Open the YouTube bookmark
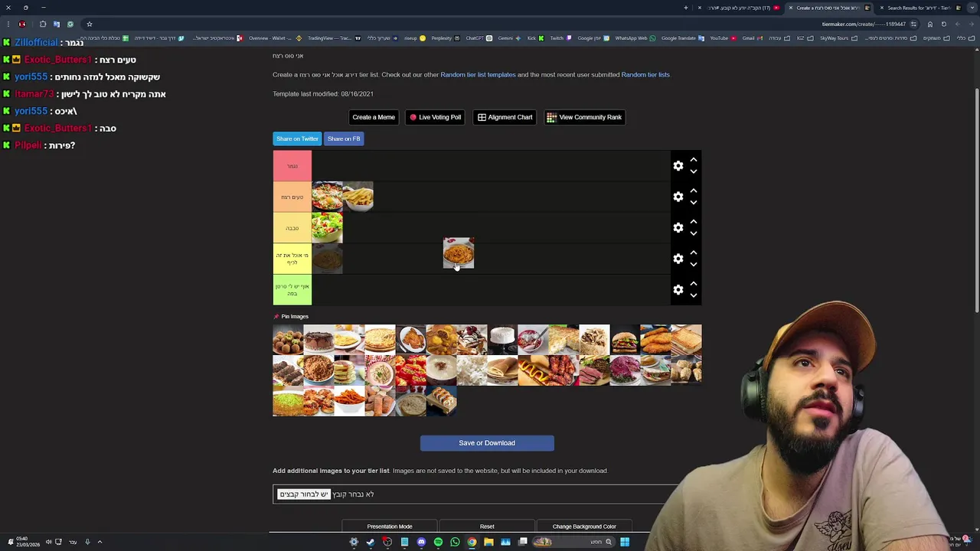Image resolution: width=980 pixels, height=551 pixels. [x=722, y=38]
